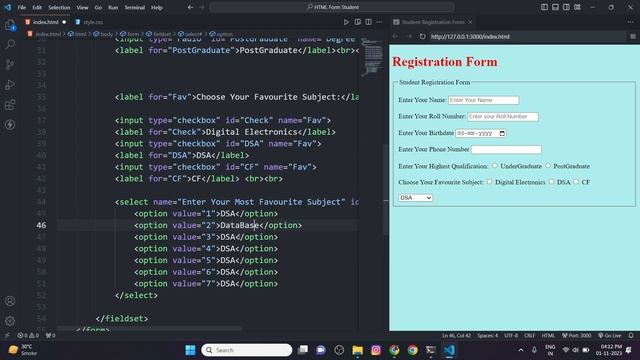Screen dimensions: 640x360
Task: Click customize layout icon
Action: pyautogui.click(x=577, y=7)
